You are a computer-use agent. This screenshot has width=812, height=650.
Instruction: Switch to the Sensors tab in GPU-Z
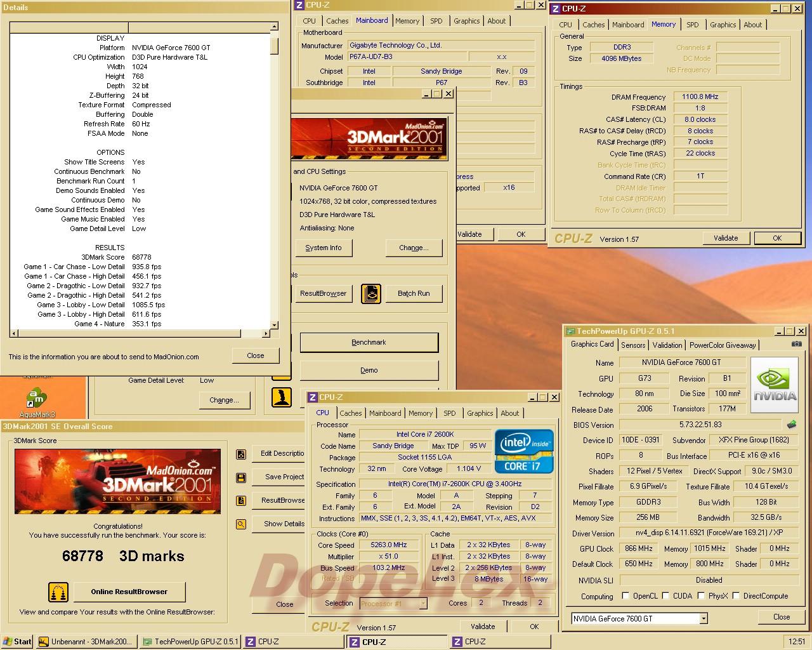633,345
